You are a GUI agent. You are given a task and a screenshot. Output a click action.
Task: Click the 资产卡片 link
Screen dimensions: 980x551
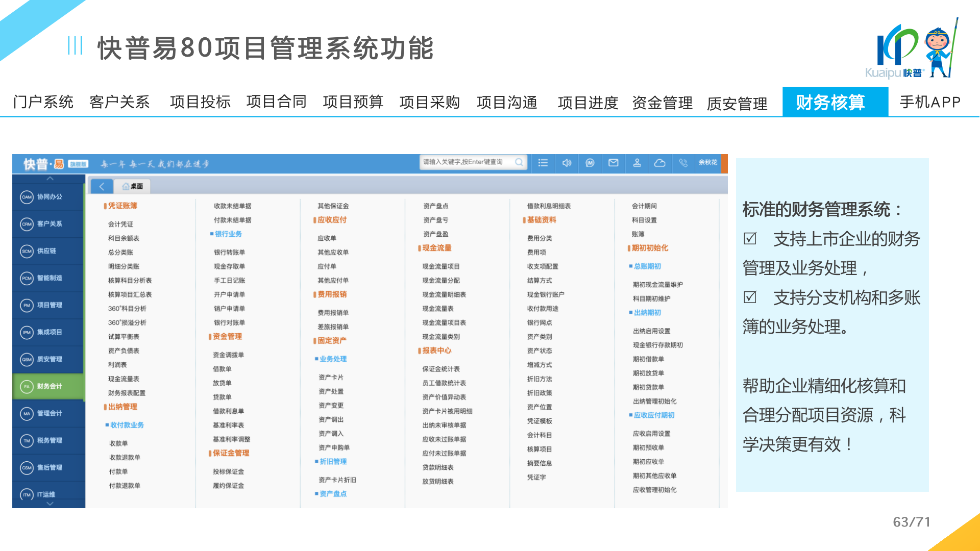[331, 378]
